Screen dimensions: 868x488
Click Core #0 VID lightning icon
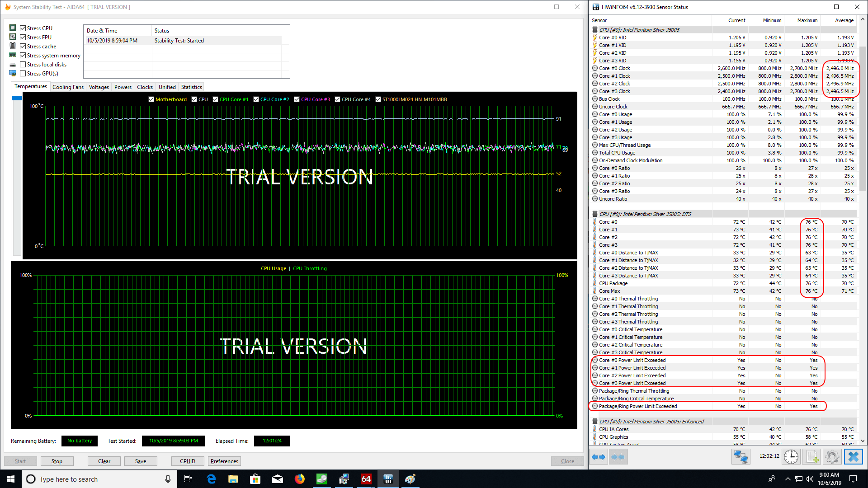[x=595, y=38]
